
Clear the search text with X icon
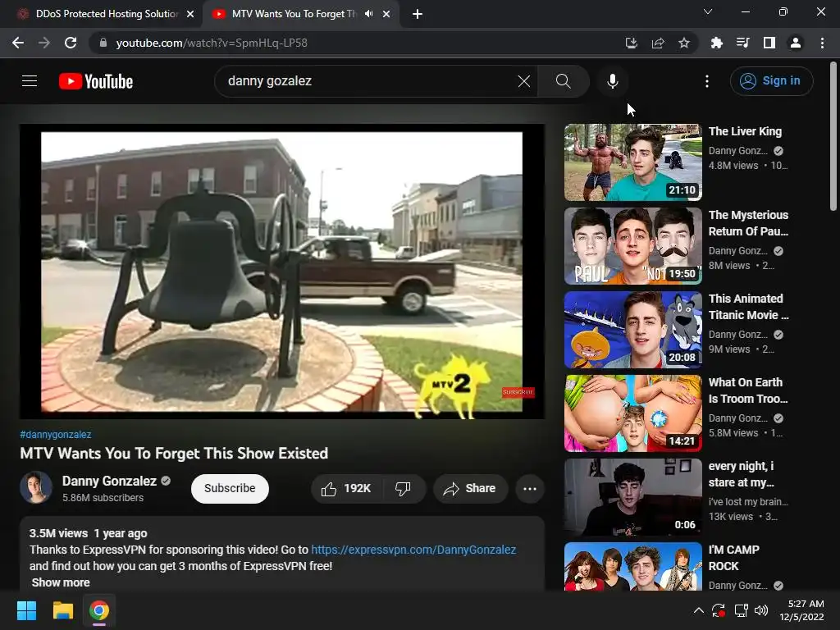[x=524, y=81]
